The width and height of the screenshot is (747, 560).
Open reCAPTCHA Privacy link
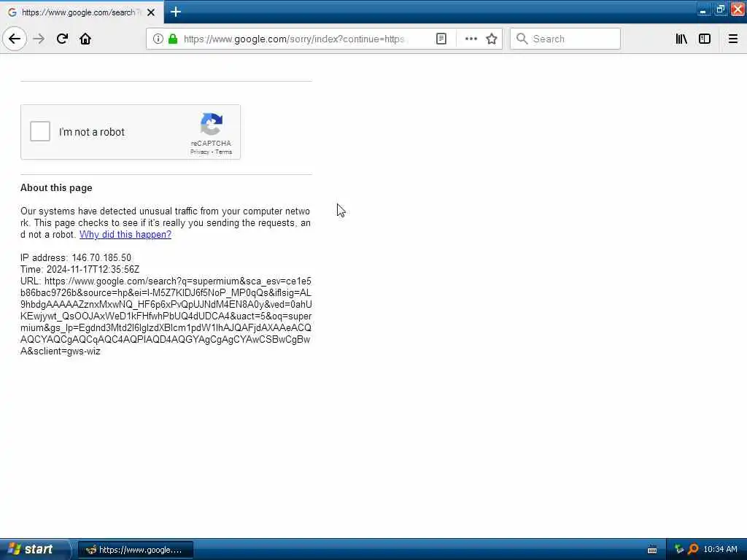pyautogui.click(x=200, y=152)
